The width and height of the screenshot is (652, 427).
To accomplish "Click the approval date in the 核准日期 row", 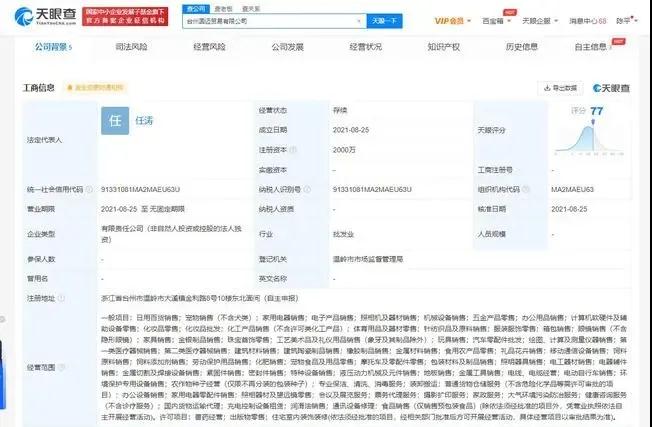I will (x=569, y=209).
